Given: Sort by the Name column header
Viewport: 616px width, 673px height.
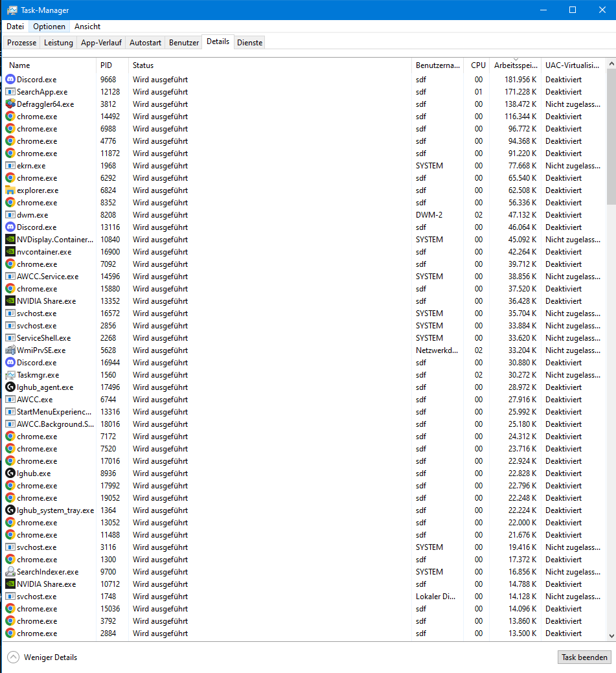Looking at the screenshot, I should 50,65.
